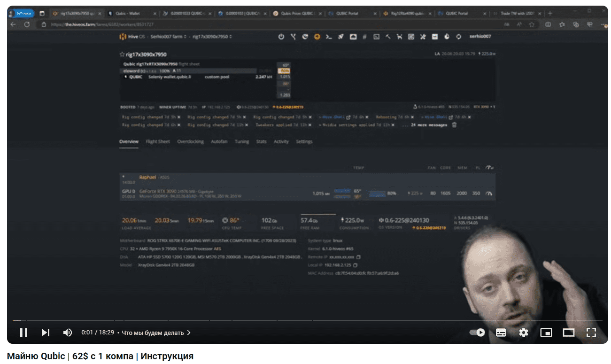Click the browser back arrow
The image size is (611, 364).
(x=13, y=24)
